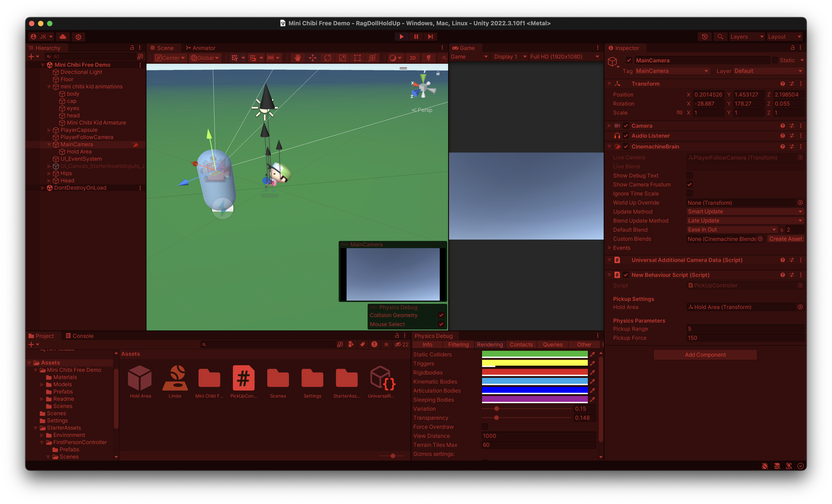Disable Show Camera Frustum checkbox
The height and width of the screenshot is (504, 832).
point(690,185)
